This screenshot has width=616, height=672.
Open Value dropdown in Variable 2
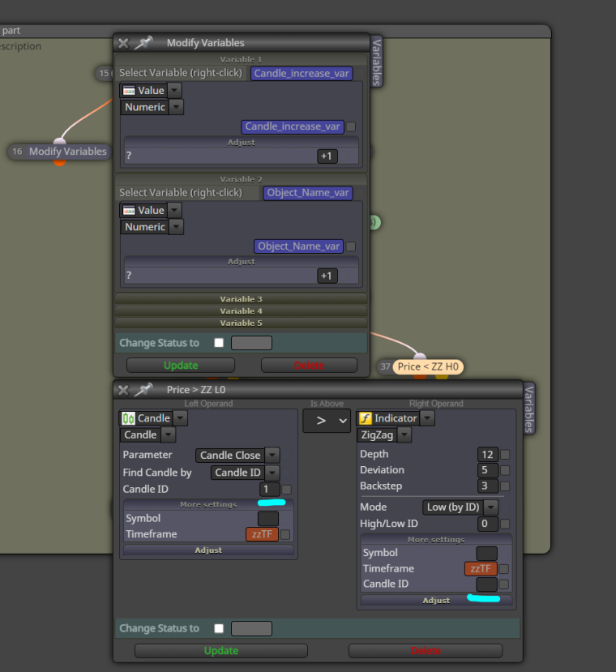pyautogui.click(x=174, y=211)
